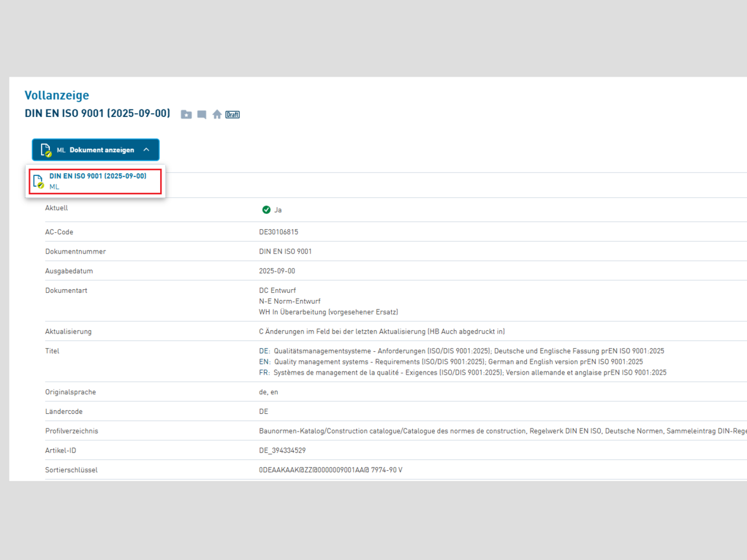747x560 pixels.
Task: Click the Ländercode row label
Action: [64, 411]
